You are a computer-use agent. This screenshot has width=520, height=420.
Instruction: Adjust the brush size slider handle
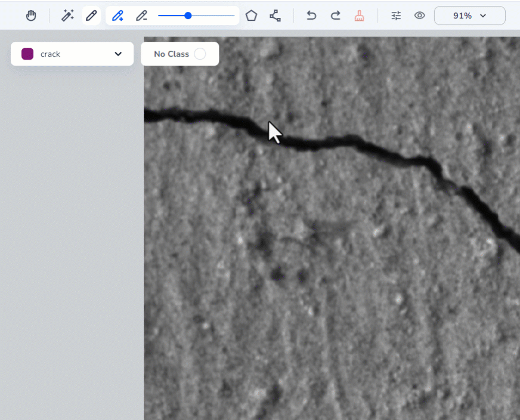[188, 16]
